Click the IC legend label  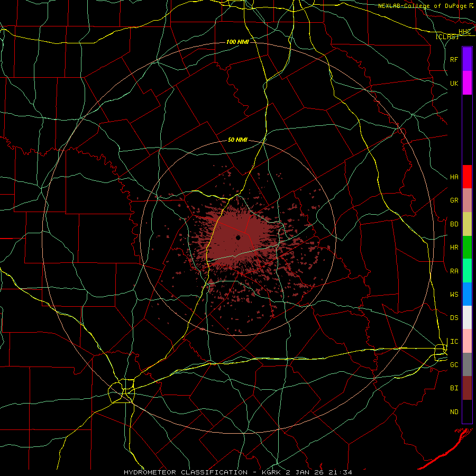pyautogui.click(x=454, y=342)
